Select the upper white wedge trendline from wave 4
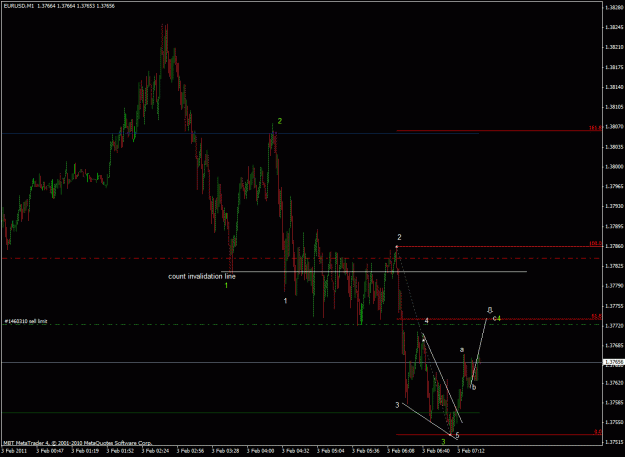 (x=442, y=379)
